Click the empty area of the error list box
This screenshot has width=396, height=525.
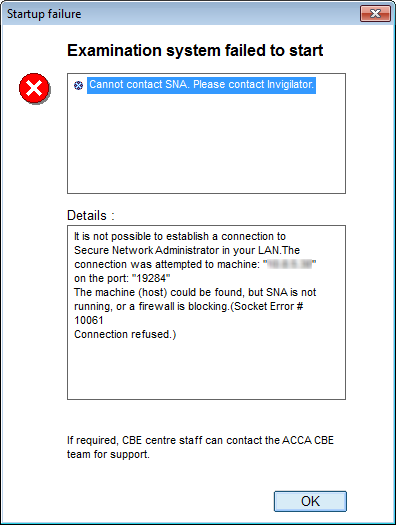206,144
